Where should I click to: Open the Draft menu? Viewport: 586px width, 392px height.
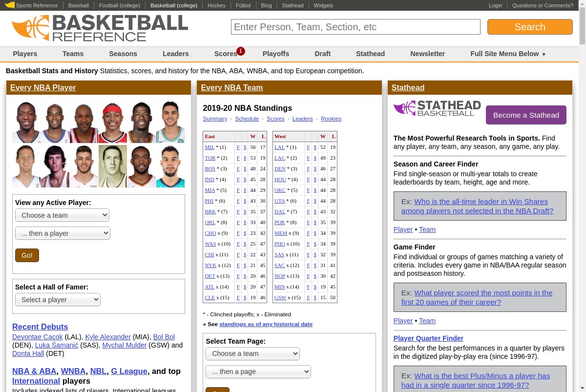point(322,54)
